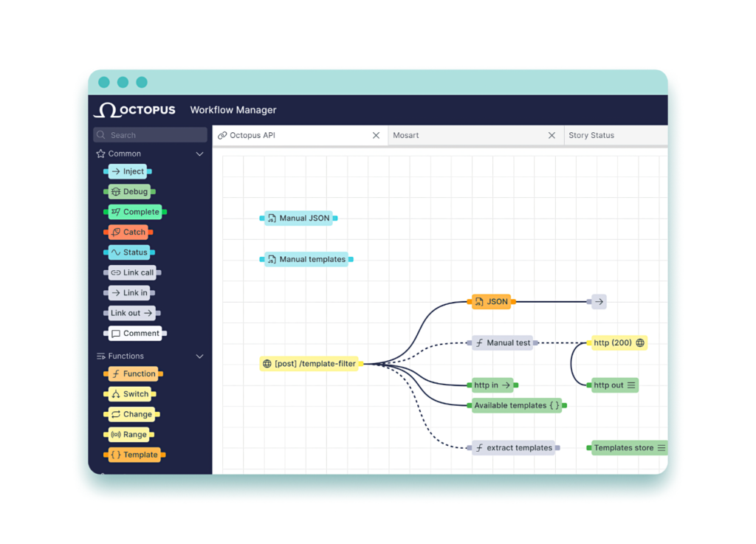
Task: Open the Mosart tab
Action: (476, 135)
